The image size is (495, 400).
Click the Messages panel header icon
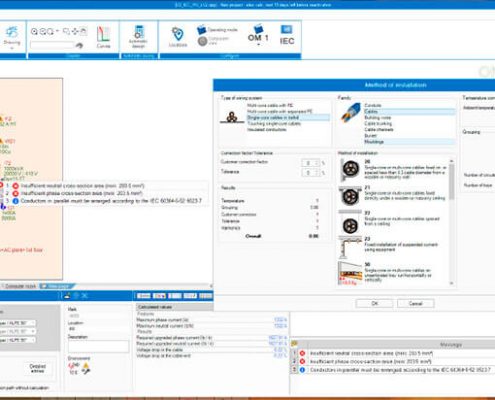pos(294,344)
